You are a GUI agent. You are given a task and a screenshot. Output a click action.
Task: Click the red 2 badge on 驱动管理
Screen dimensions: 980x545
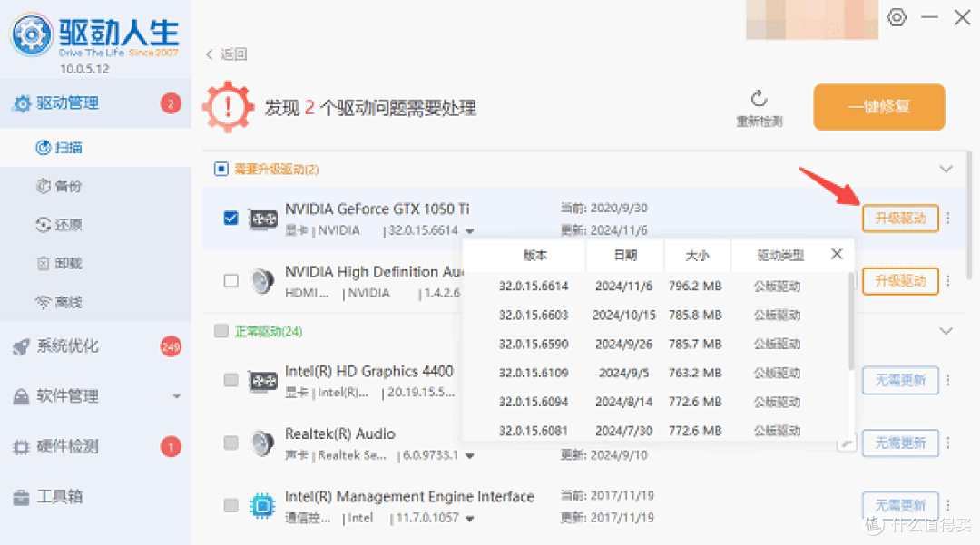tap(171, 103)
